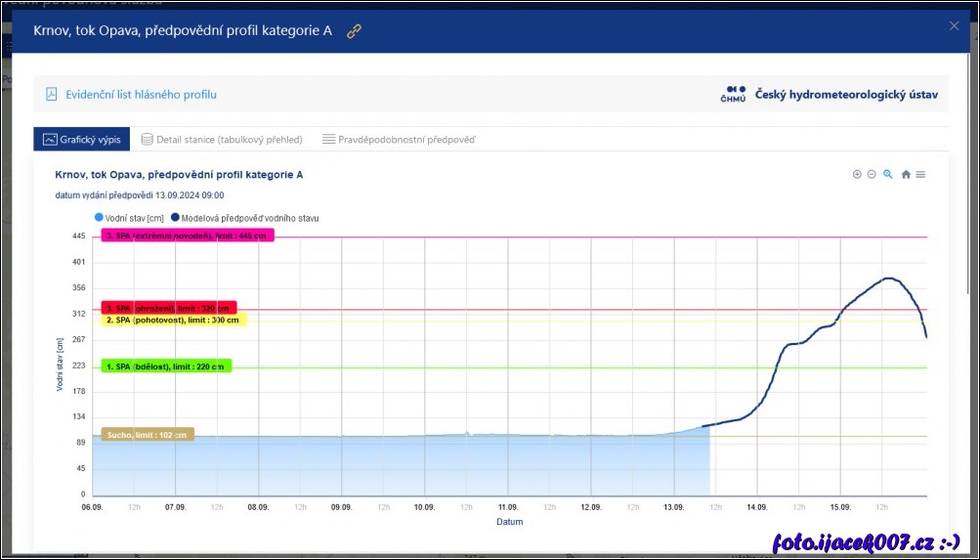The height and width of the screenshot is (560, 980).
Task: Activate the selection zoom magnifier tool
Action: click(888, 174)
